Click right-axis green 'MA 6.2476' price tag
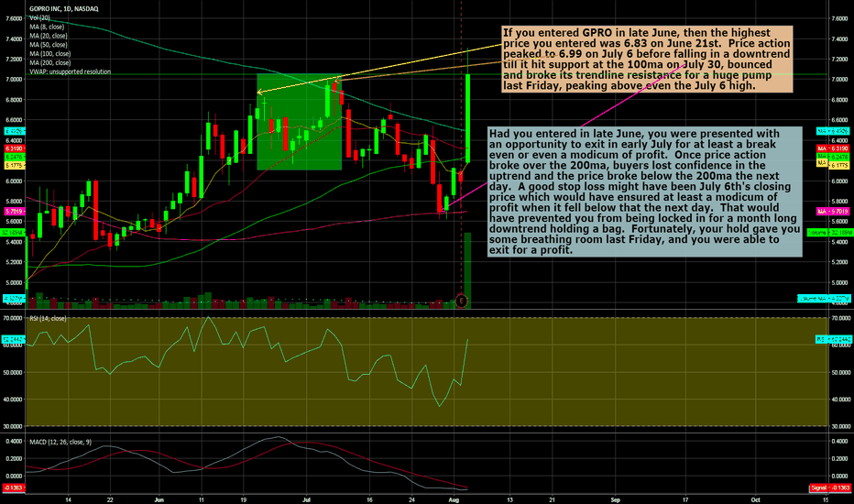The image size is (854, 504). (833, 157)
